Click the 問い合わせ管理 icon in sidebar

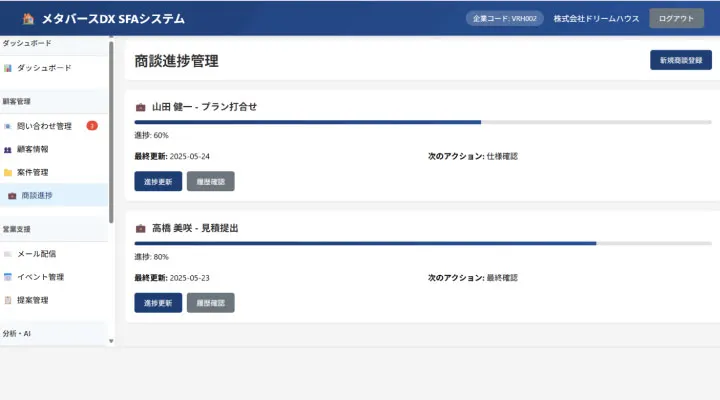(8, 126)
